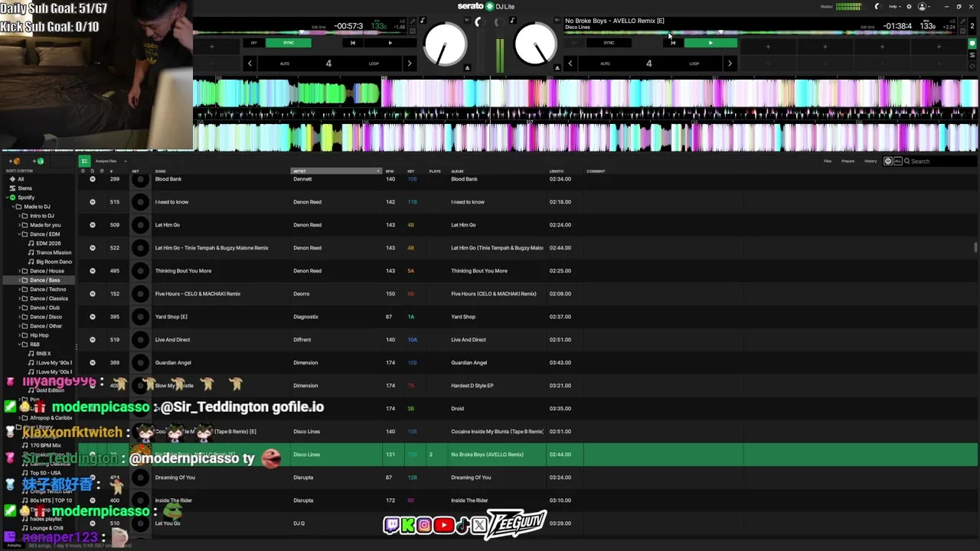This screenshot has width=980, height=551.
Task: Add a new crate with the orange icon
Action: (x=16, y=161)
